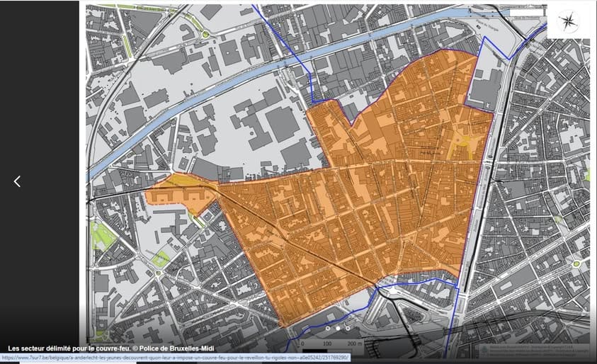This screenshot has width=597, height=364.
Task: Select the third carousel dot indicator
Action: pos(348,329)
